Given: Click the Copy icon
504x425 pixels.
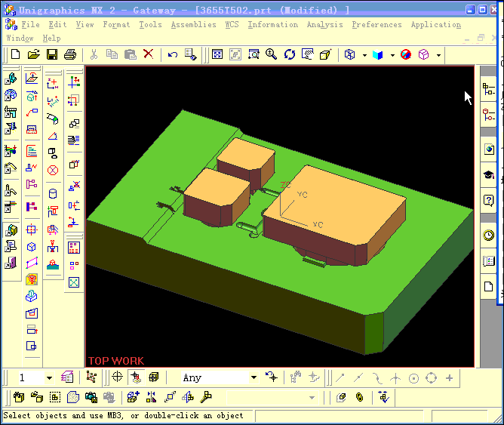Looking at the screenshot, I should point(112,54).
